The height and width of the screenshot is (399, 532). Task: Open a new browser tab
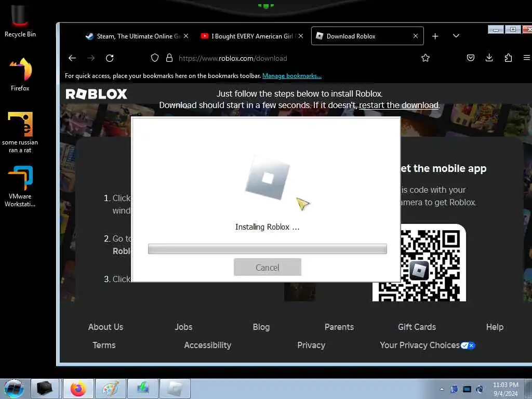[435, 36]
